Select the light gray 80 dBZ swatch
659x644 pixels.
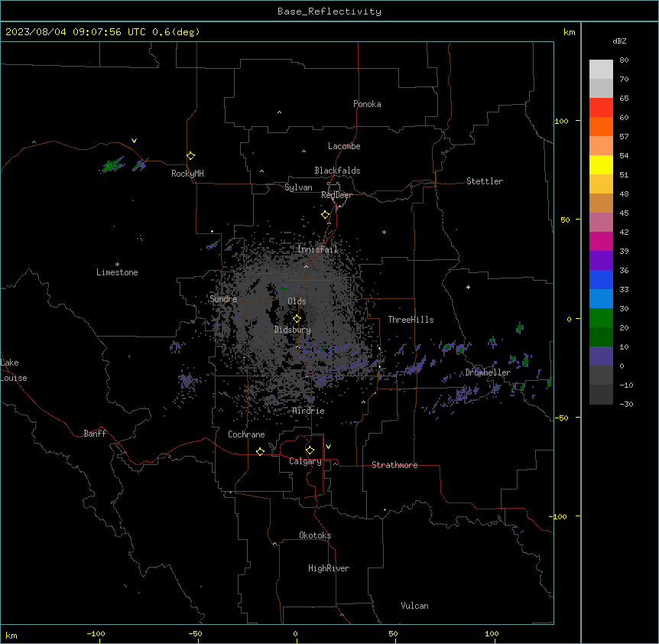coord(601,70)
